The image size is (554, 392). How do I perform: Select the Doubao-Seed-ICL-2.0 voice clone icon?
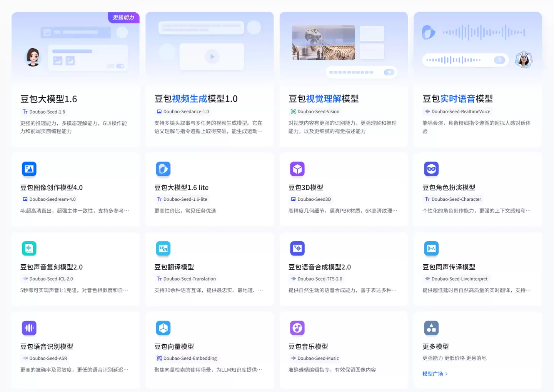tap(29, 249)
